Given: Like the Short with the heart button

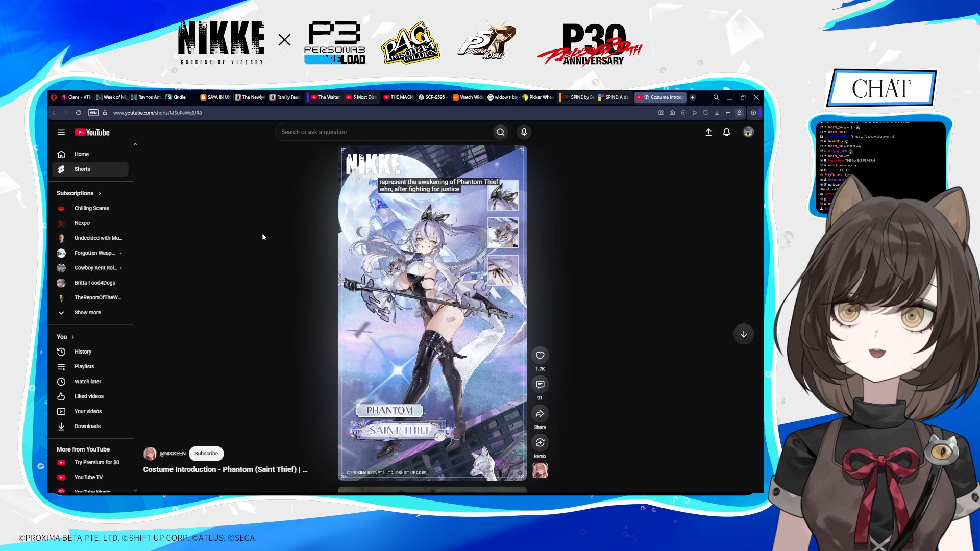Looking at the screenshot, I should coord(540,356).
